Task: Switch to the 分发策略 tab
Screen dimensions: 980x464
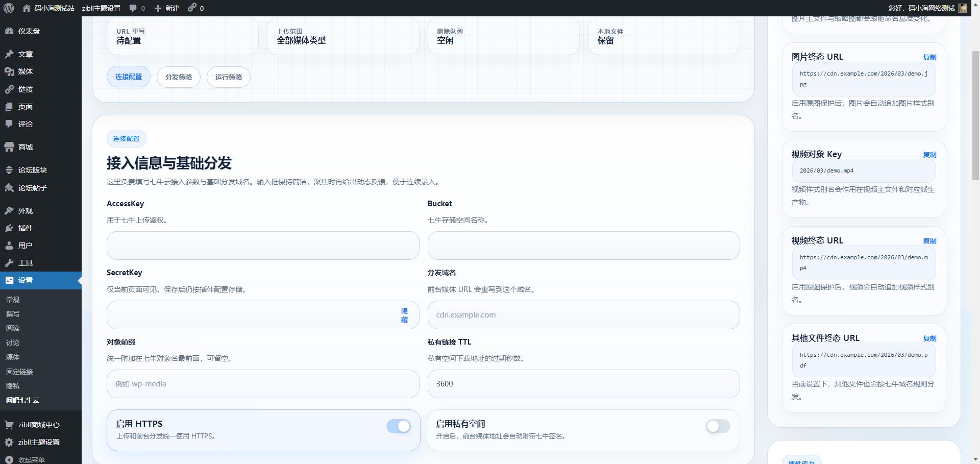Action: [x=178, y=77]
